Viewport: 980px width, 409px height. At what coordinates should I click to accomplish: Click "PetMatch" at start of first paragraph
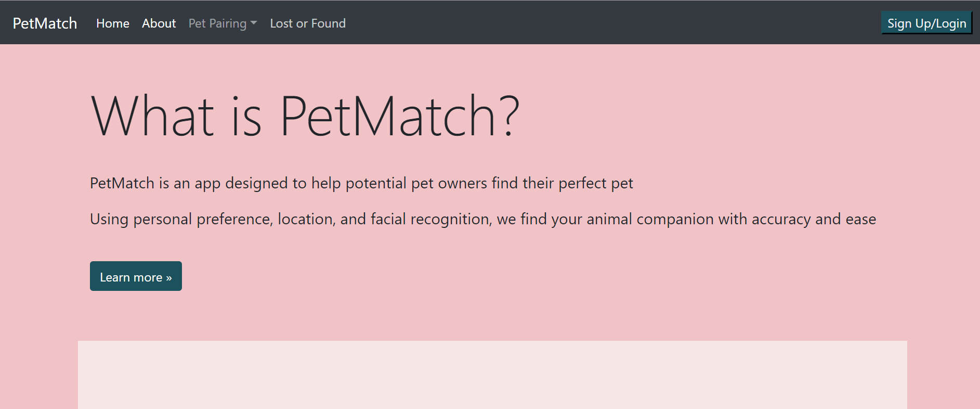click(122, 183)
